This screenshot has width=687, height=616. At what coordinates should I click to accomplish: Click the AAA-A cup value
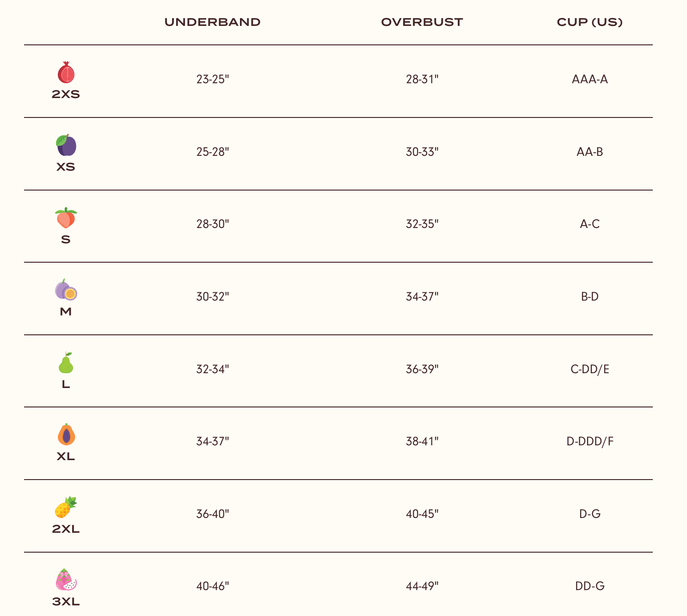[590, 80]
